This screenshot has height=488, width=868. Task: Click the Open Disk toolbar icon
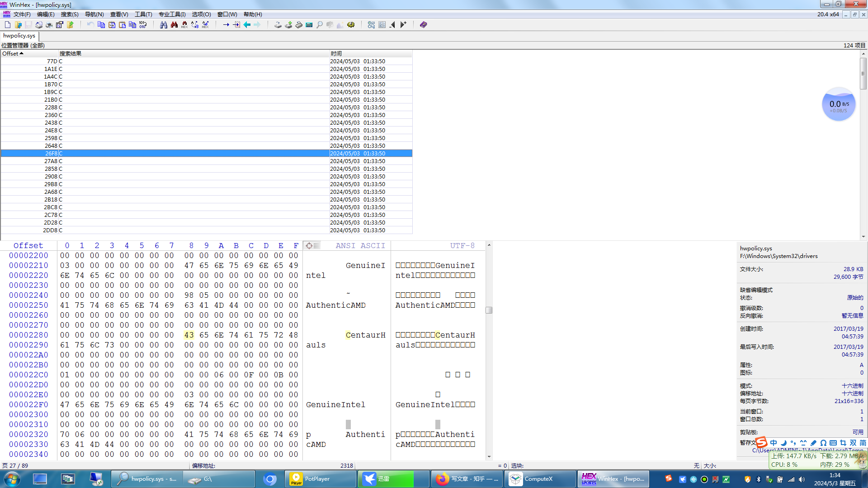(278, 25)
